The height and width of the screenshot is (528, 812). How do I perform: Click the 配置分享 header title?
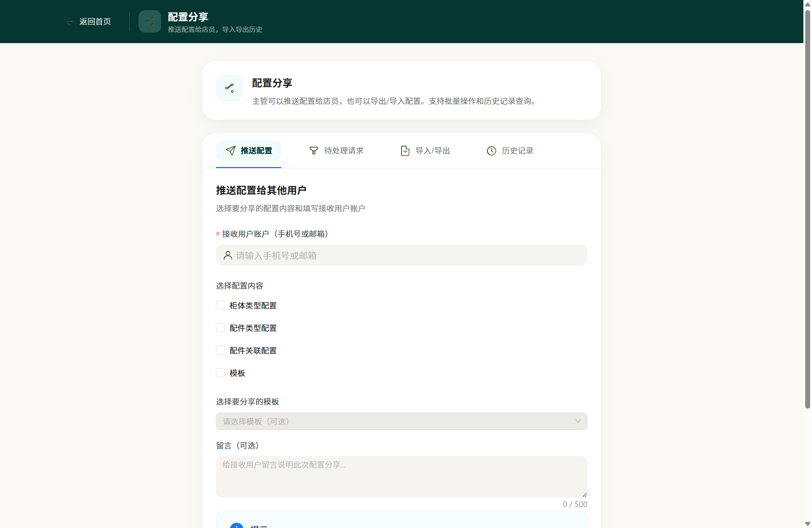188,17
